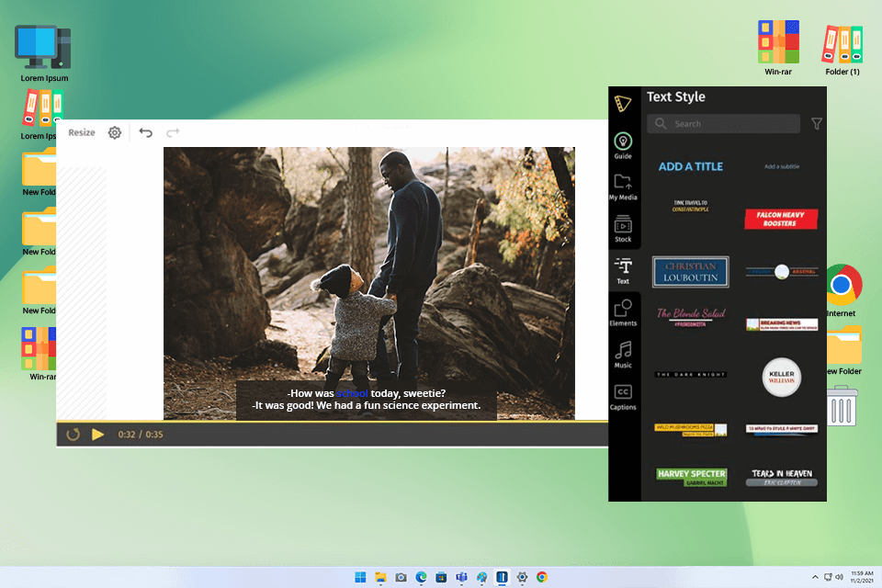Open the Elements panel
This screenshot has width=882, height=588.
pyautogui.click(x=623, y=315)
